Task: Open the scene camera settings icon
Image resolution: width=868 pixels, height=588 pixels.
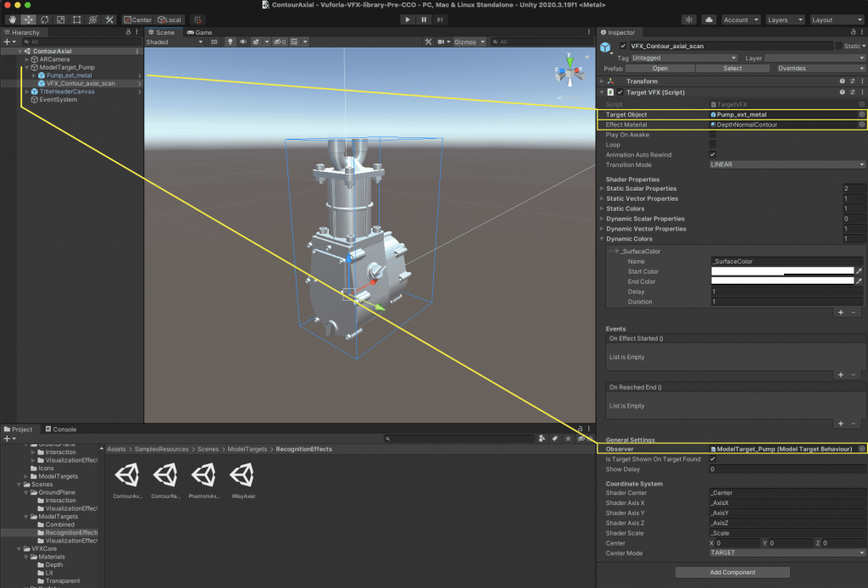Action: click(441, 42)
